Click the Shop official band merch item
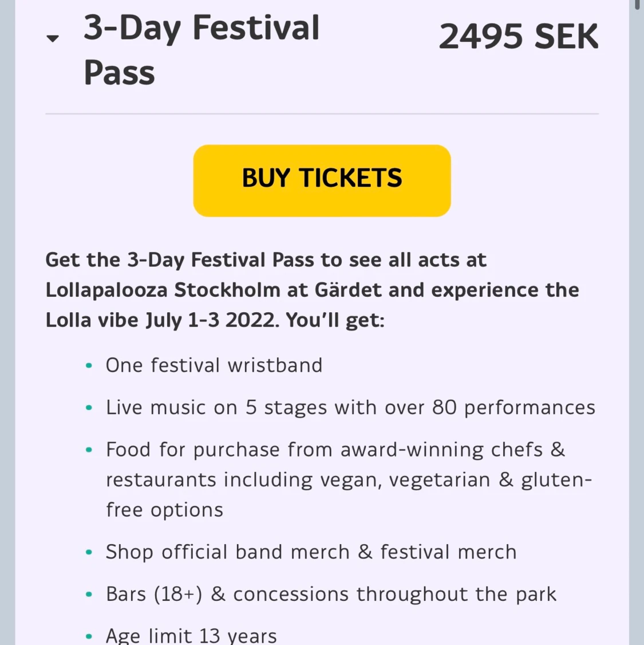Screen dimensions: 644x645 (311, 552)
